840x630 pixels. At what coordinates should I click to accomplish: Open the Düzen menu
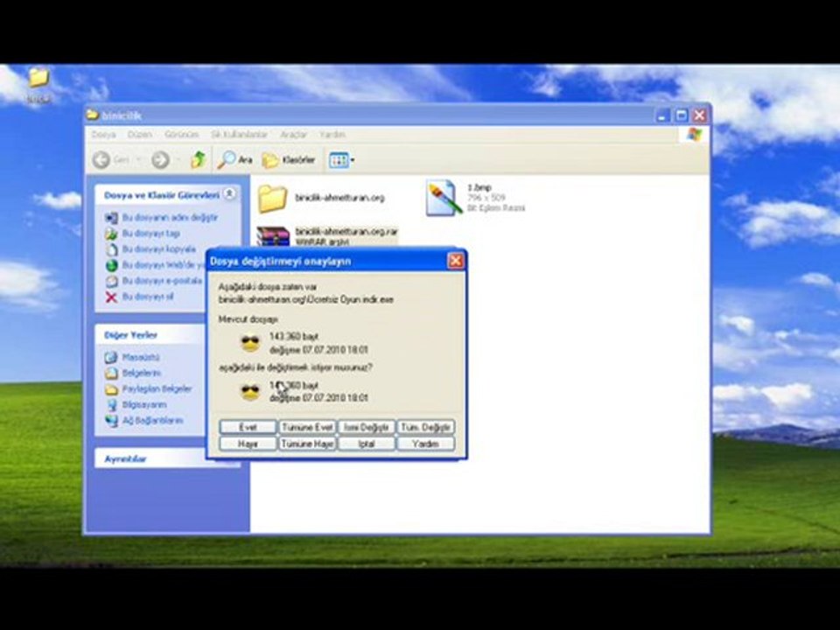pyautogui.click(x=139, y=135)
